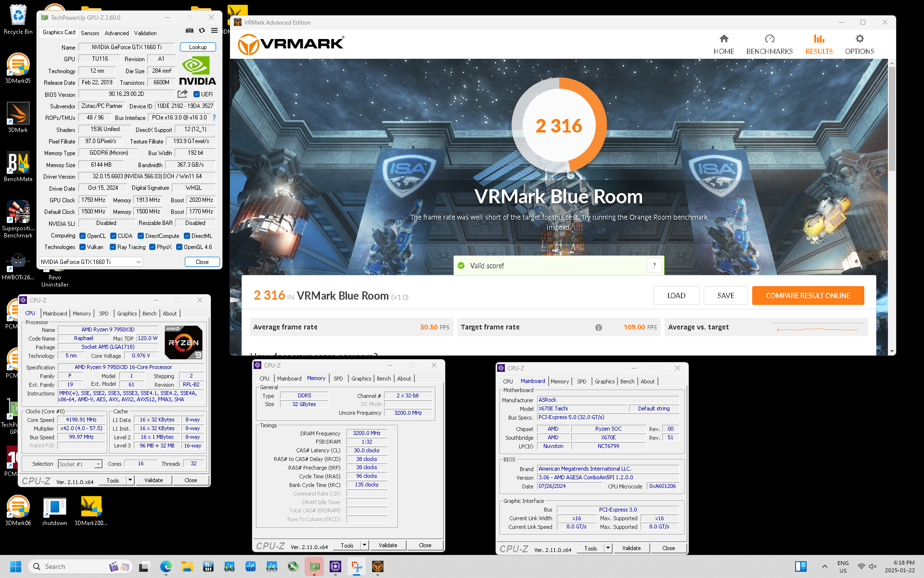
Task: Click the NVIDIA logo in GPU-Z
Action: click(x=197, y=71)
